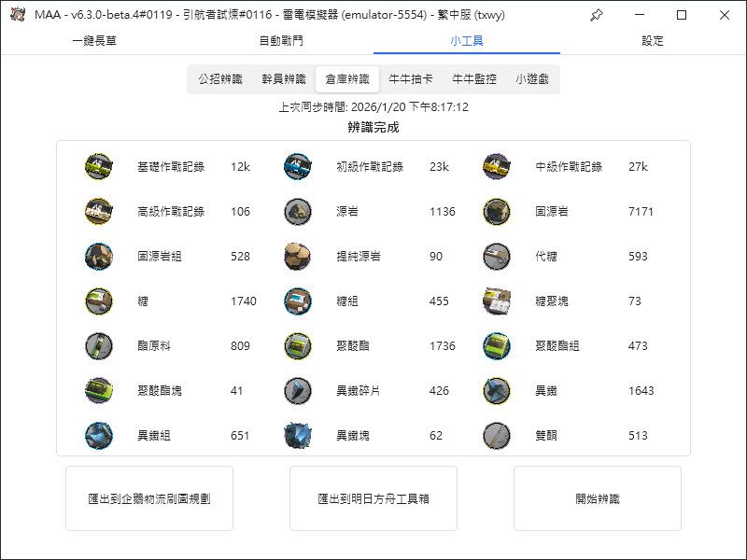Click the 源岩 item icon
This screenshot has height=560, width=747.
point(297,212)
